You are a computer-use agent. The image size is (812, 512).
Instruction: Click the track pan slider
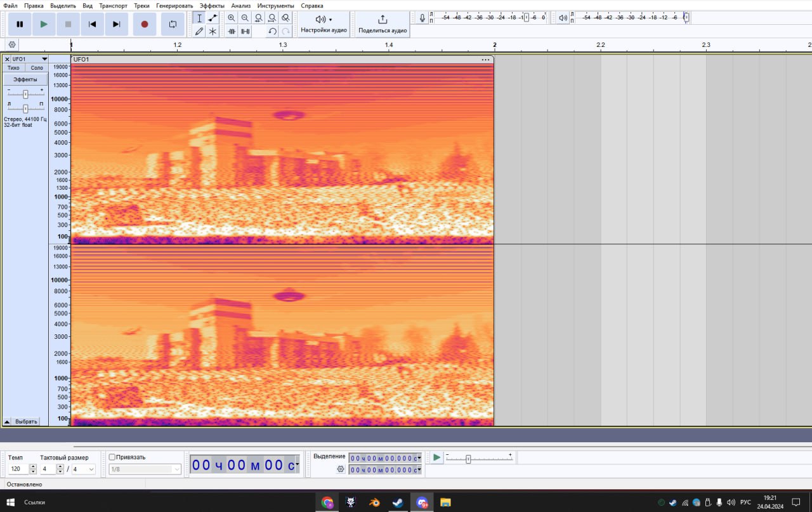coord(25,108)
